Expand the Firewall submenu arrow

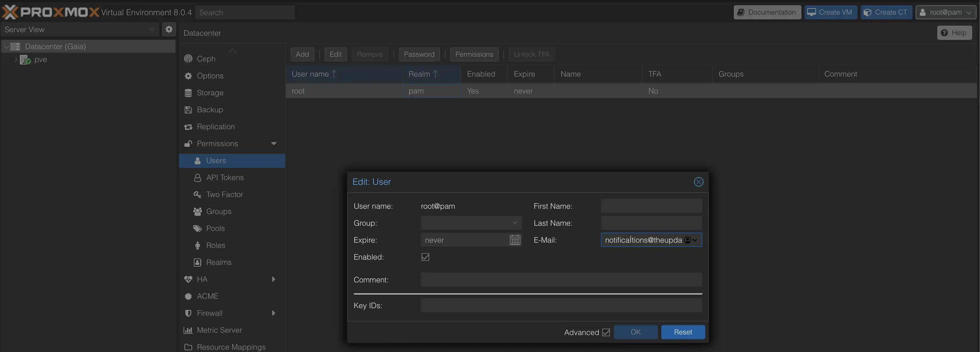pyautogui.click(x=273, y=313)
